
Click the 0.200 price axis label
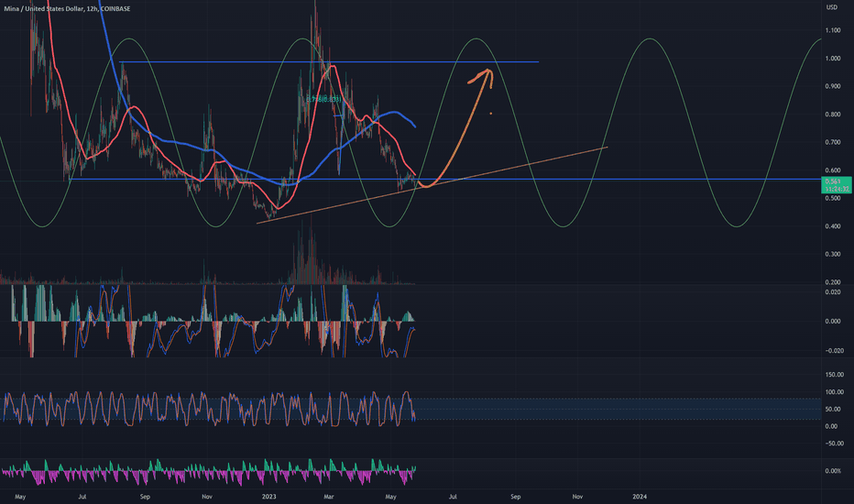[833, 282]
